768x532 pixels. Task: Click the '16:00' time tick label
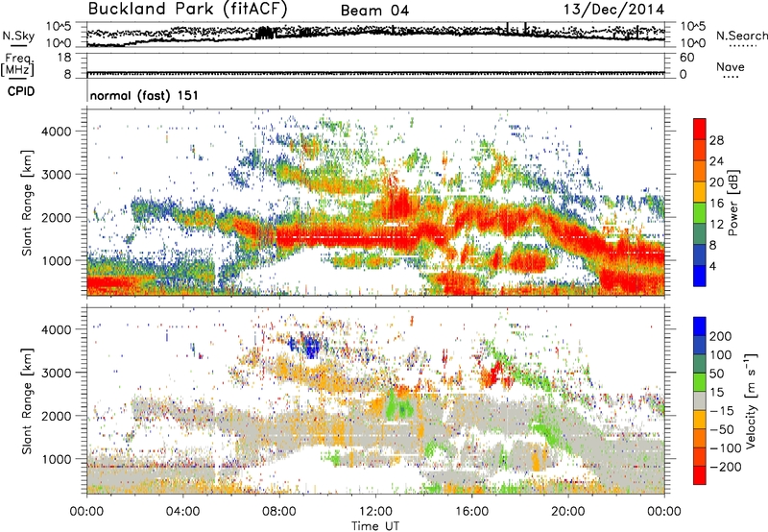[471, 512]
